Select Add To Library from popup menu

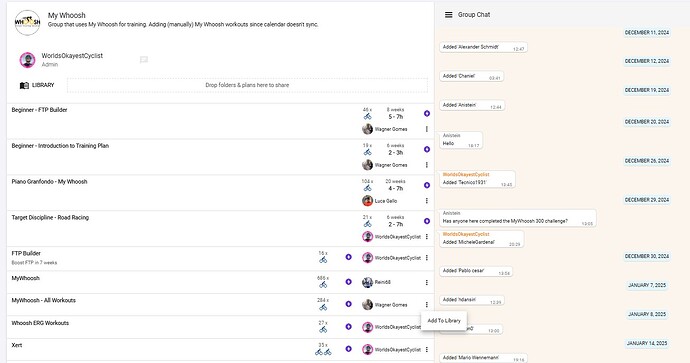(444, 321)
